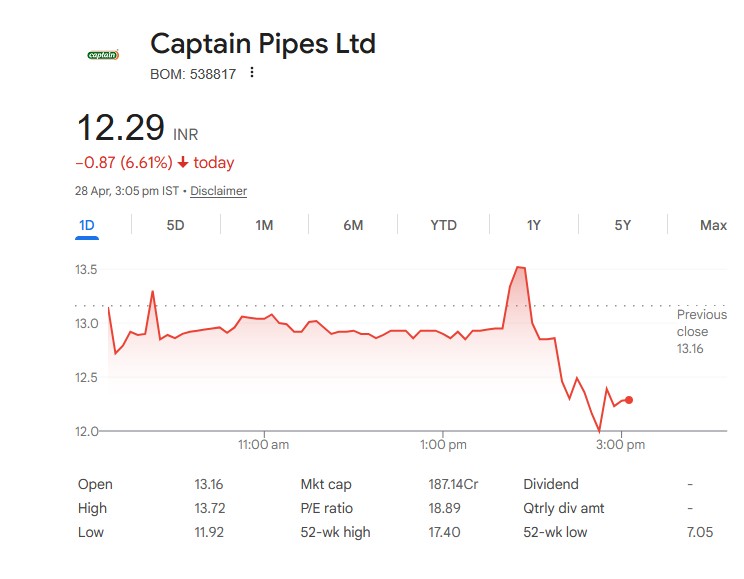
Task: Select the 1D time range tab
Action: [x=87, y=225]
